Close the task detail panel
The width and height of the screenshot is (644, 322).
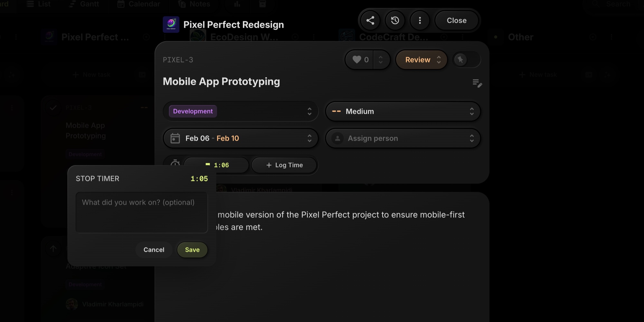456,21
